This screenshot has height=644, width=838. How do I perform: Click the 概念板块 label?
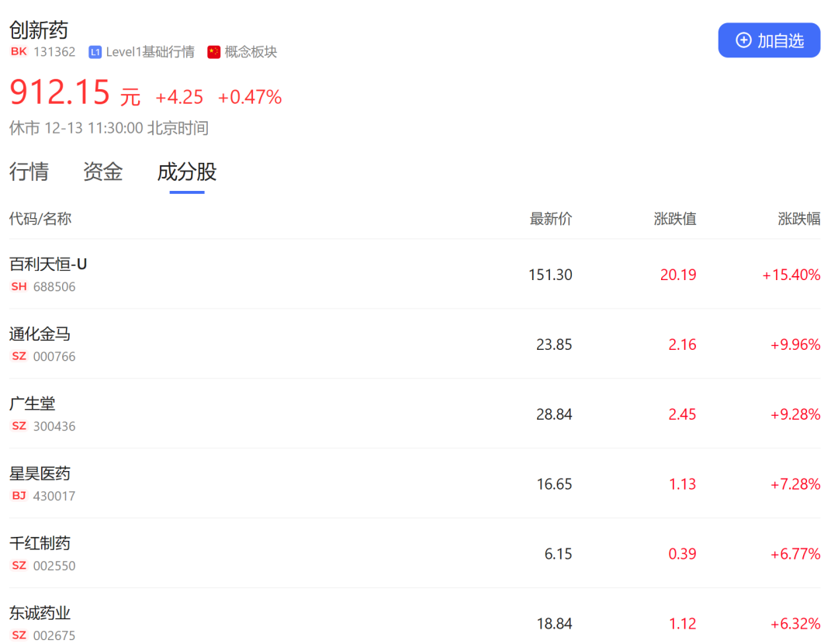coord(251,52)
